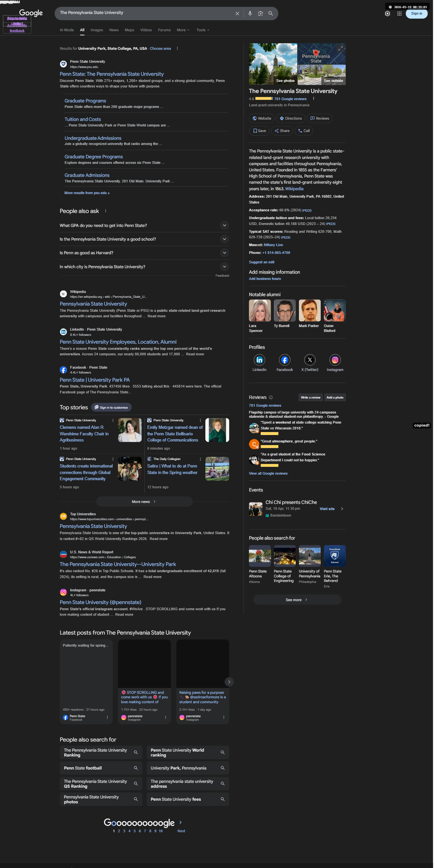The width and height of the screenshot is (438, 868).
Task: Click the Google logo to go home
Action: [x=31, y=13]
